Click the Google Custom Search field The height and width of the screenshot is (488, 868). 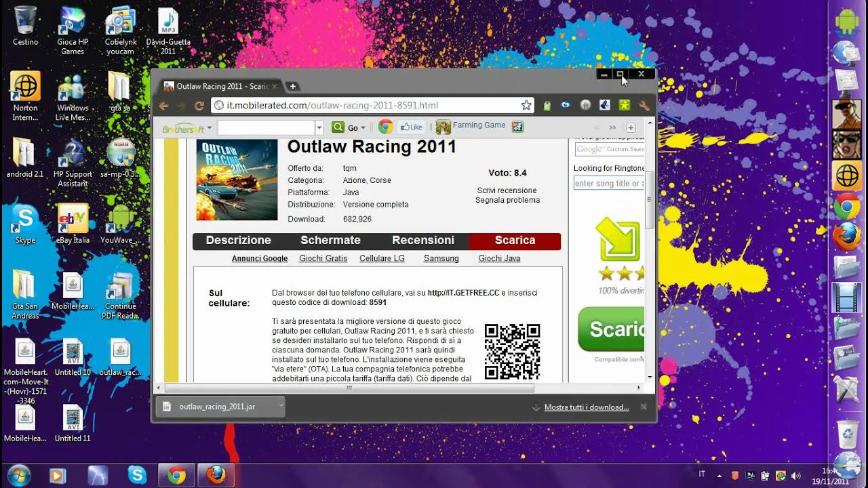(x=609, y=149)
